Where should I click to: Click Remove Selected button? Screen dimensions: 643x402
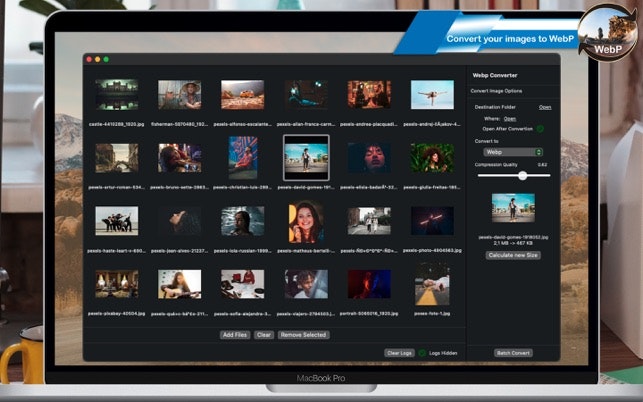[x=303, y=335]
